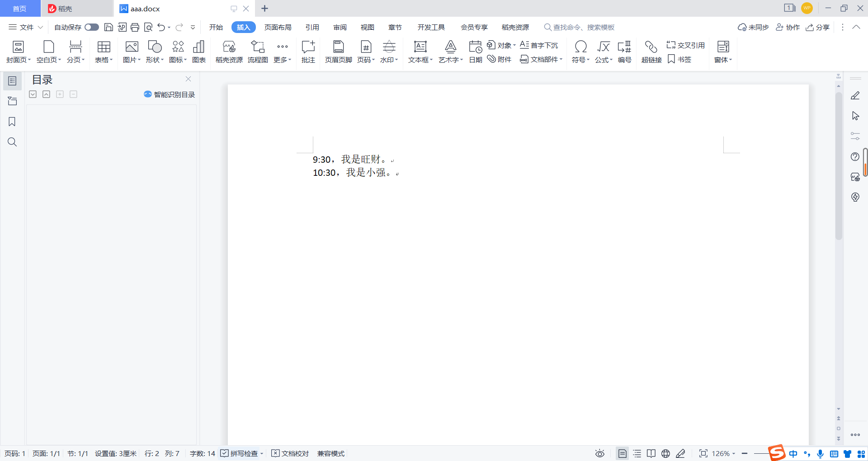Insert a 文本框 text box

420,52
